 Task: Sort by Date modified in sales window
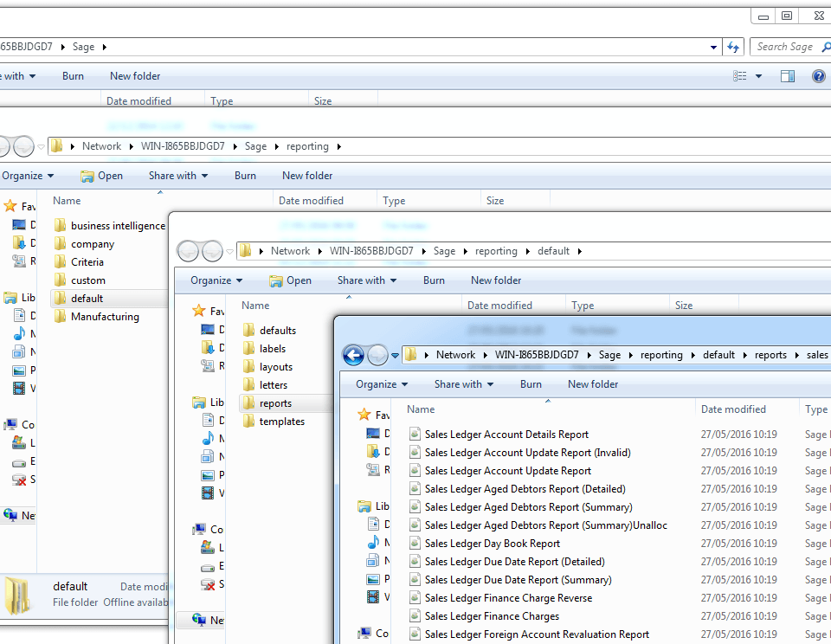click(x=733, y=409)
